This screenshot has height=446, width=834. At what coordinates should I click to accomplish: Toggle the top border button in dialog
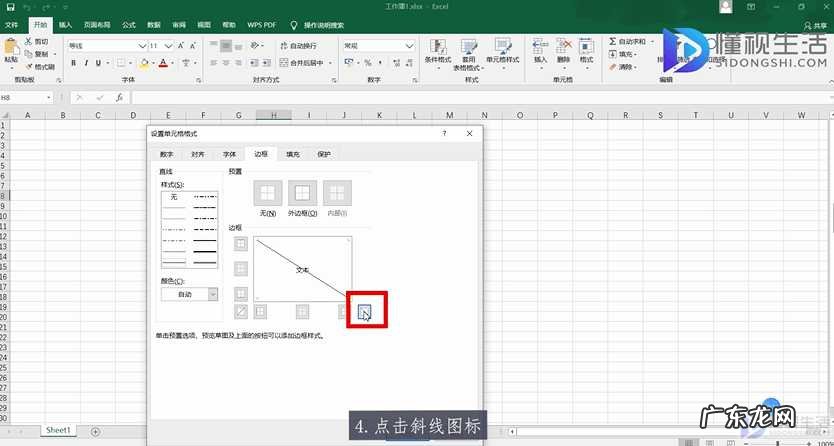241,243
